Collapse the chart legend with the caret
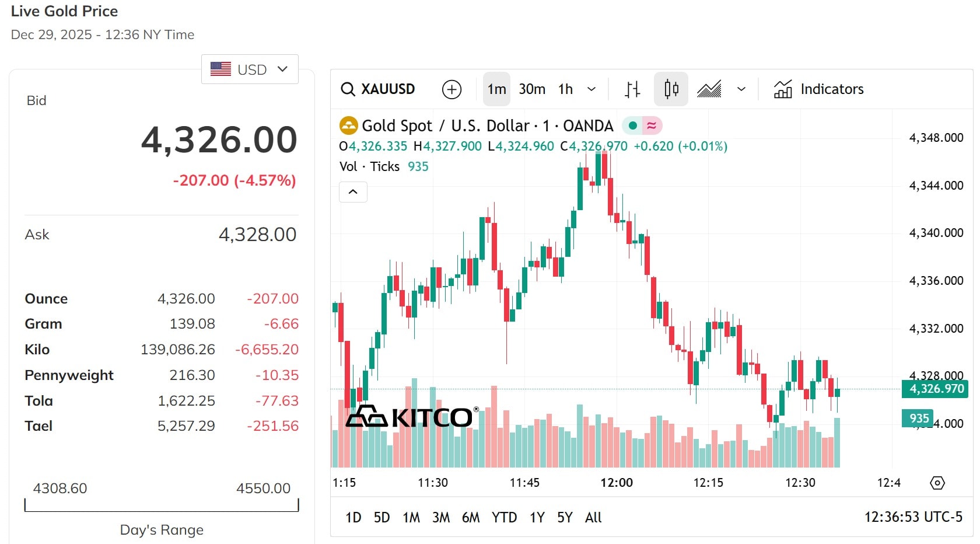Viewport: 980px width, 544px height. (353, 192)
